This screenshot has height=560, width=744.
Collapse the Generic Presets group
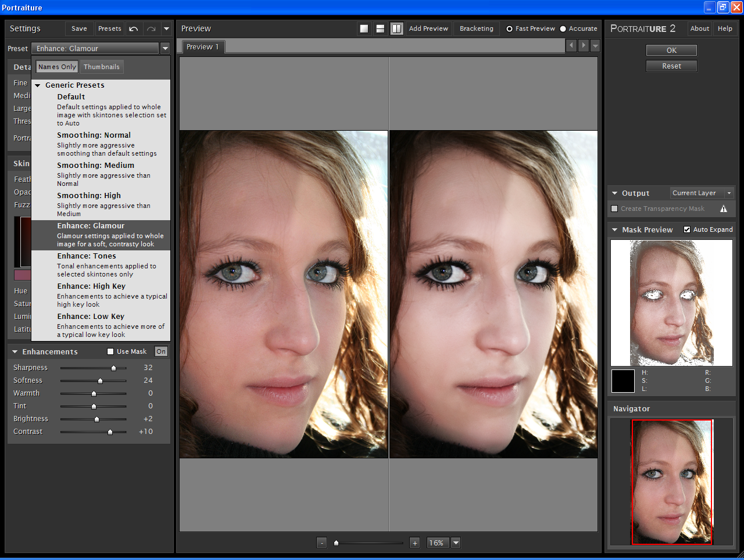pos(38,85)
